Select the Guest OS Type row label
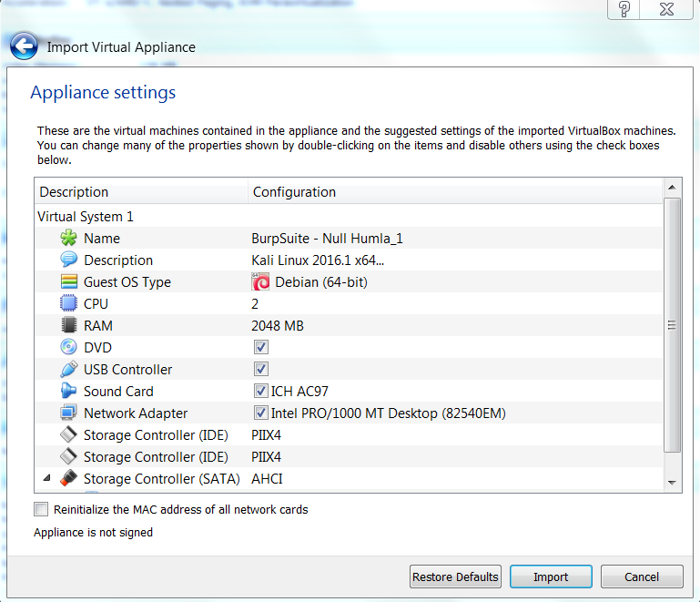 pos(127,281)
